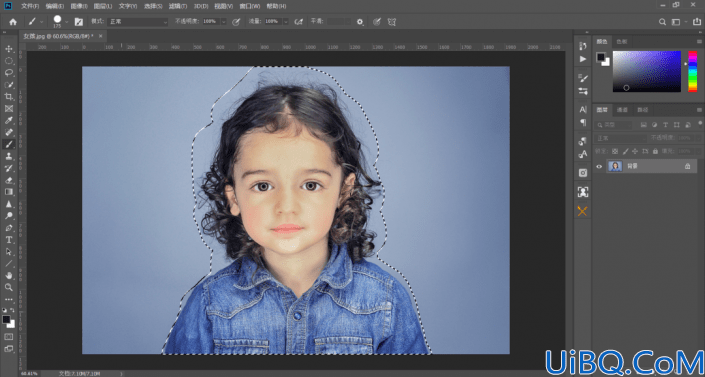Select the Eraser tool

click(9, 180)
